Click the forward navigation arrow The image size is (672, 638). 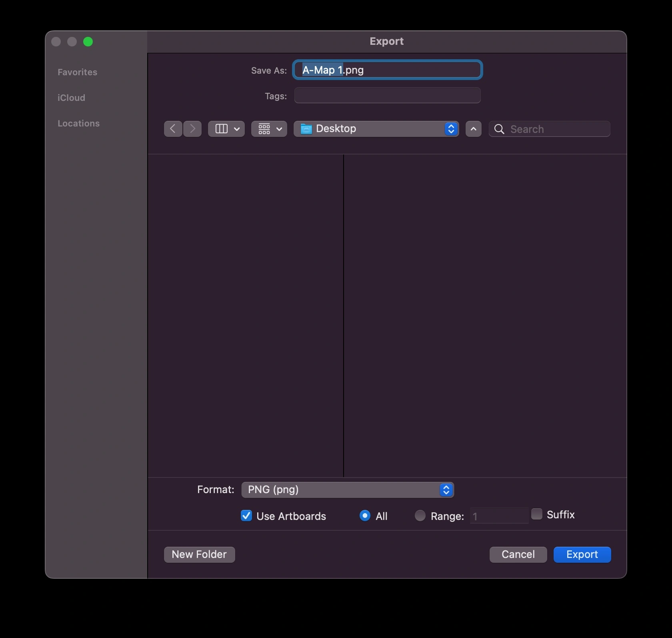tap(192, 128)
